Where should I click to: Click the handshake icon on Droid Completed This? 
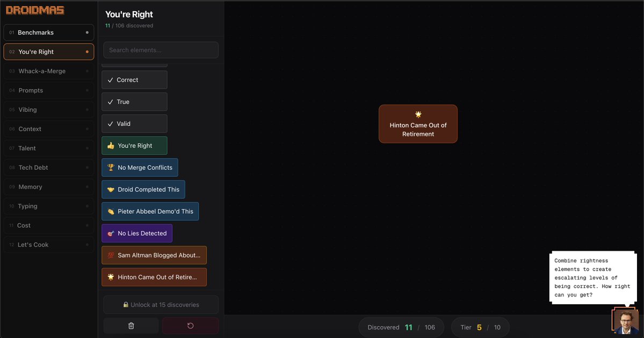pos(111,189)
